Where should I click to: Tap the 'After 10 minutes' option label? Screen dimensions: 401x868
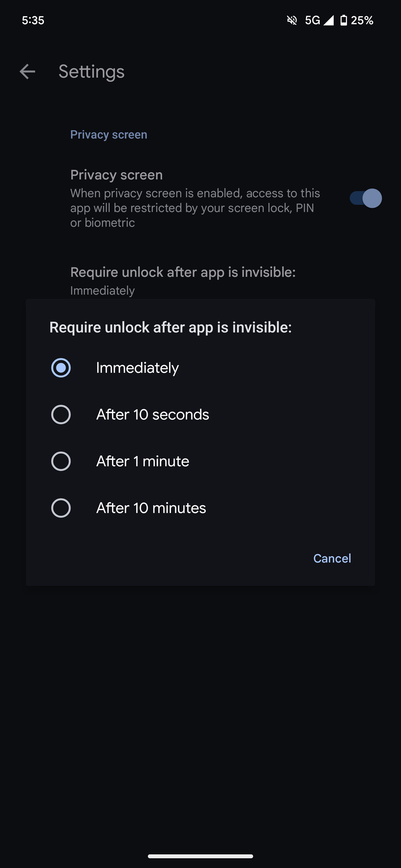151,508
